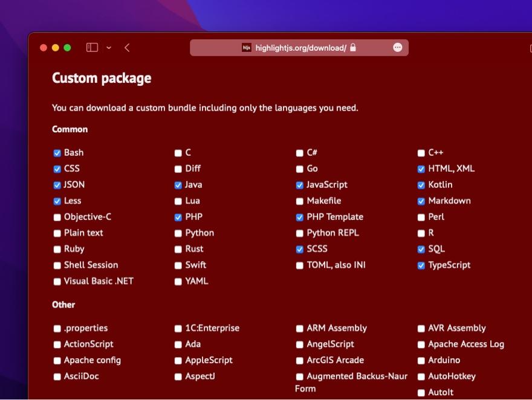Uncheck the TypeScript checkbox
Viewport: 532px width, 400px height.
421,265
